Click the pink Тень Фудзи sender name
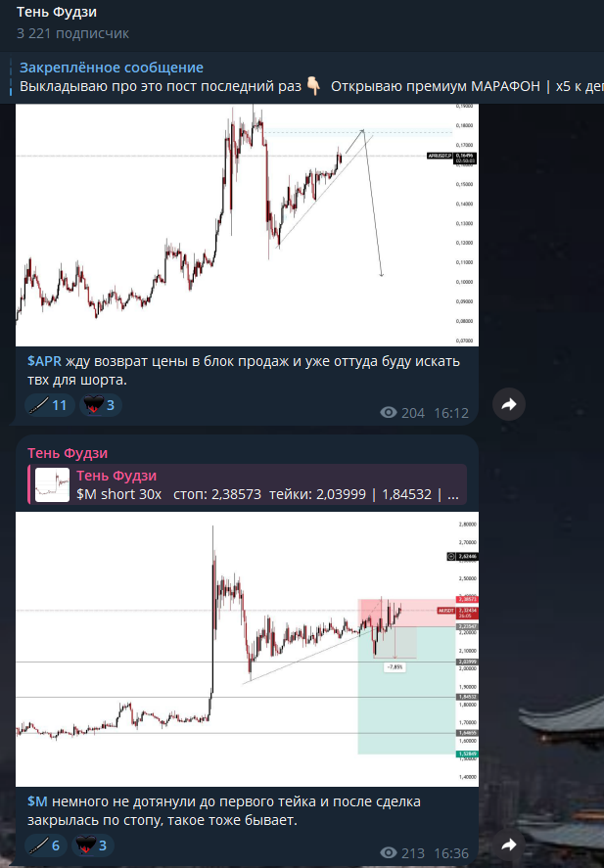 (x=68, y=453)
